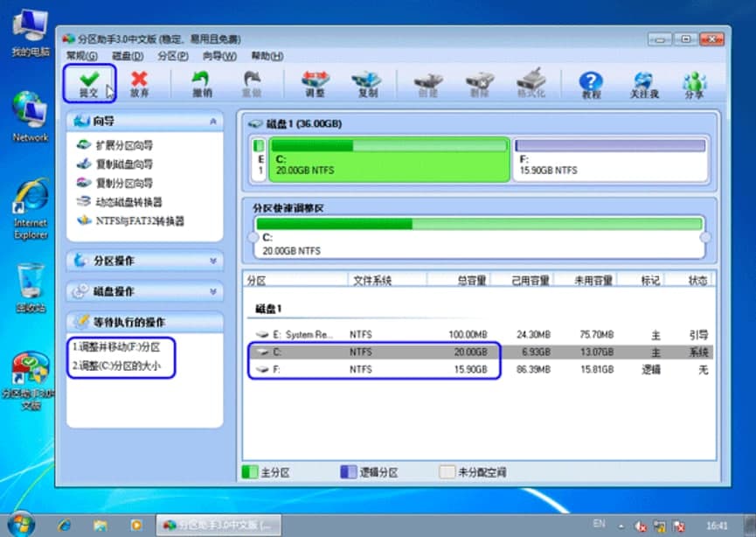Click the 文件系统 column header
The width and height of the screenshot is (756, 537).
click(387, 280)
